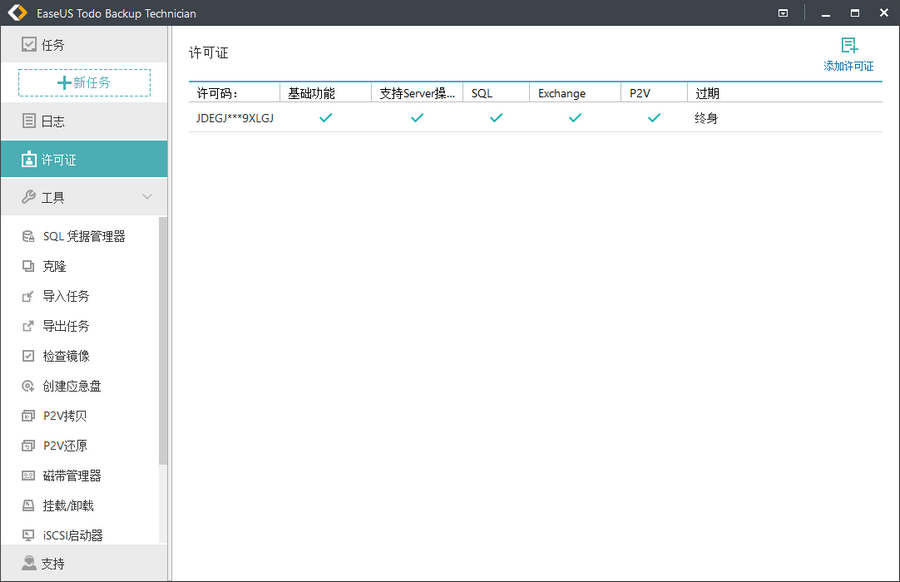This screenshot has width=900, height=582.
Task: Minimize the EaseUS Todo Backup window
Action: [825, 13]
